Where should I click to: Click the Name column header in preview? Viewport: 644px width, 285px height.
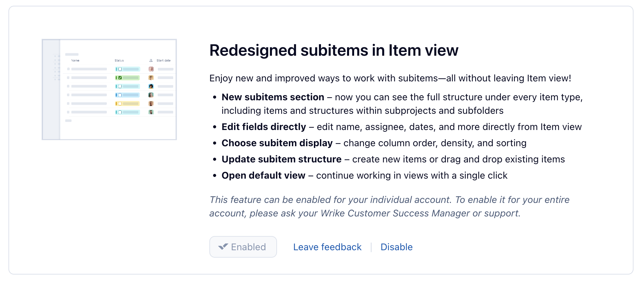[75, 60]
